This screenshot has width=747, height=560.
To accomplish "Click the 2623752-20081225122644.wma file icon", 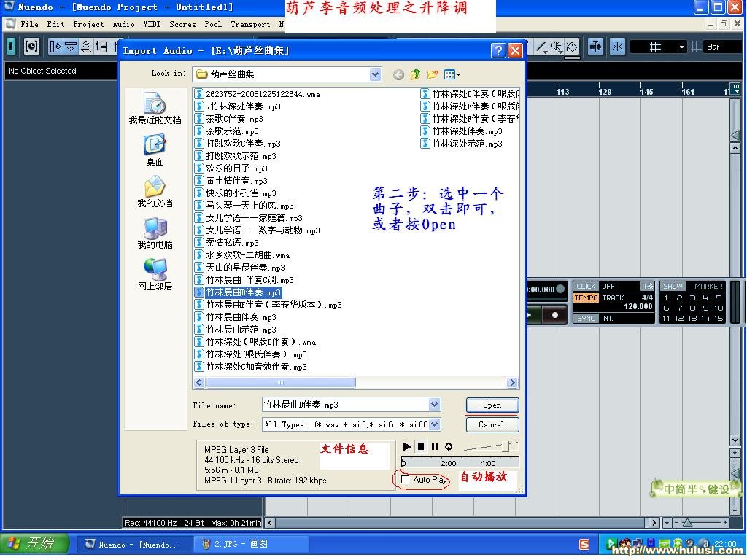I will click(x=199, y=94).
